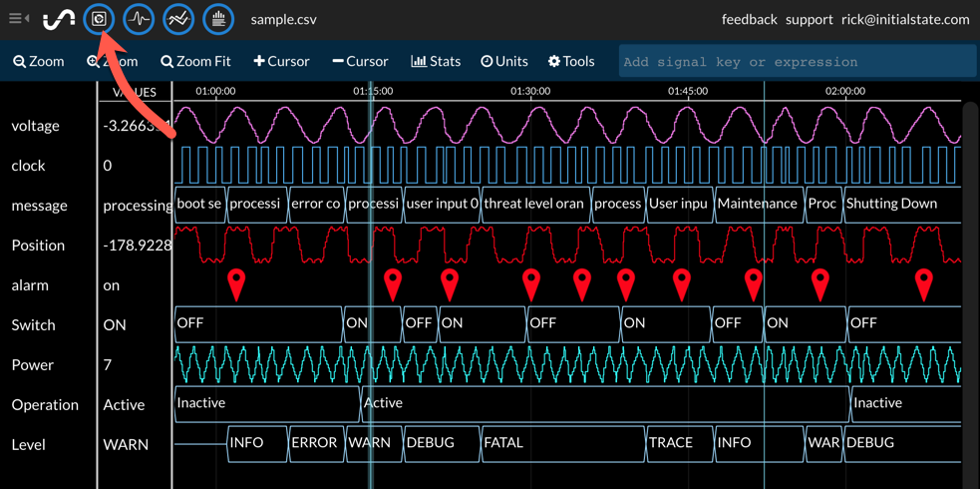
Task: Click the Initial State wave logo
Action: 59,19
